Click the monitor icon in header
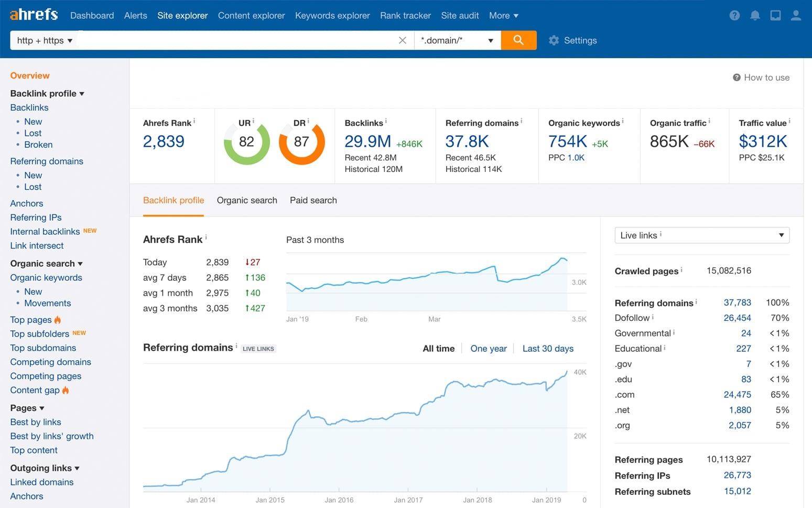 click(775, 16)
